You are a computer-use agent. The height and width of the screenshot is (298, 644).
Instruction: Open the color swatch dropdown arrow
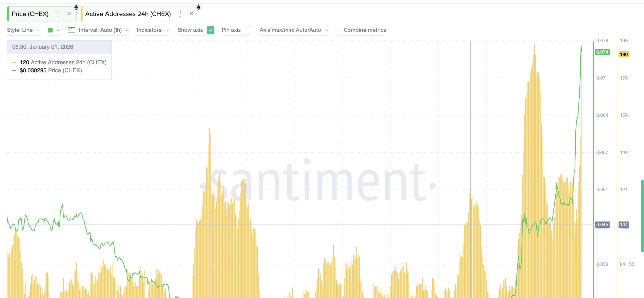pyautogui.click(x=58, y=30)
